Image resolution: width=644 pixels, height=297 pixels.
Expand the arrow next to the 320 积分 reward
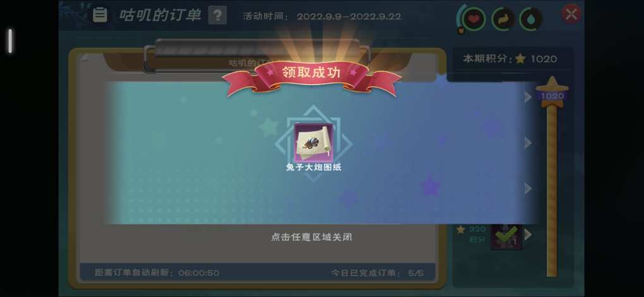click(528, 234)
